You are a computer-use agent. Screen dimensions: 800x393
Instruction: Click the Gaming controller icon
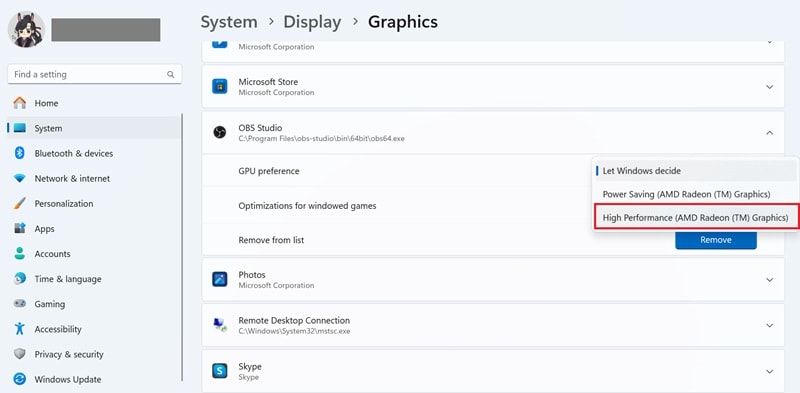tap(19, 304)
